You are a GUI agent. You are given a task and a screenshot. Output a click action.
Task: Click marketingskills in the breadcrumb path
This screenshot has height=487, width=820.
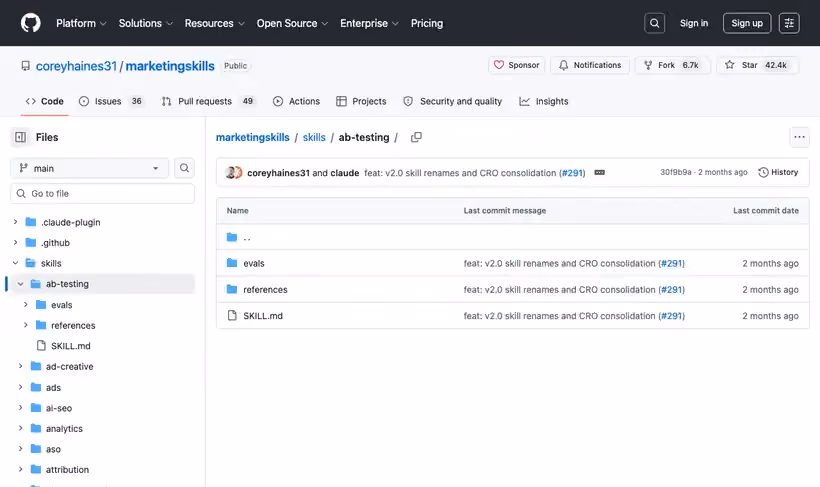[253, 137]
